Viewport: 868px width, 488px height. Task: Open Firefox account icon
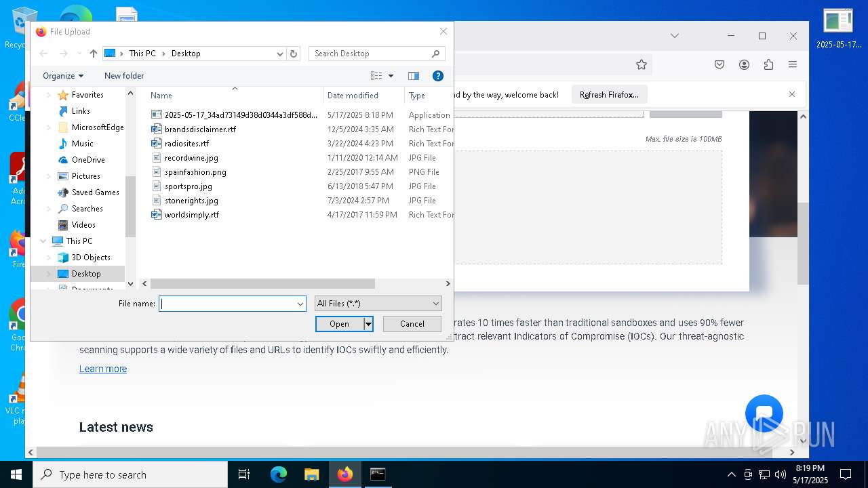[x=744, y=64]
